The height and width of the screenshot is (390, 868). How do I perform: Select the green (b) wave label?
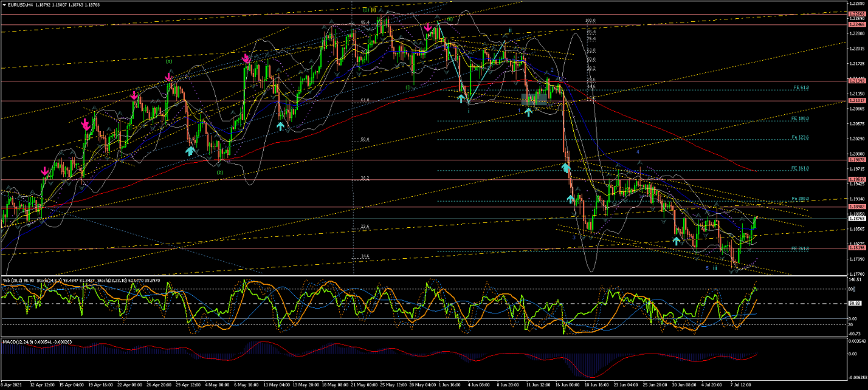click(x=220, y=172)
